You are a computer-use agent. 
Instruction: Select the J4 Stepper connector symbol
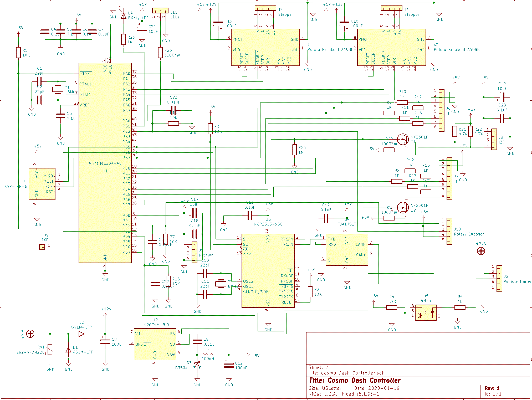coord(392,8)
